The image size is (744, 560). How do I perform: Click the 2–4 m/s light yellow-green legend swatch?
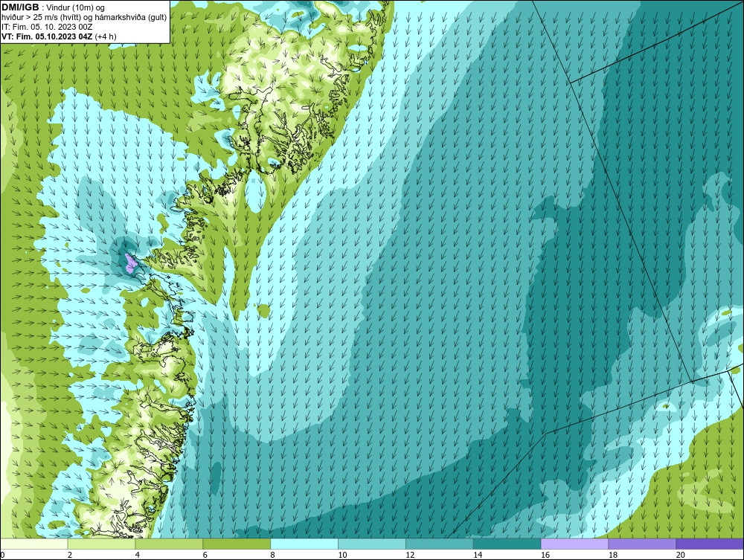pos(101,544)
